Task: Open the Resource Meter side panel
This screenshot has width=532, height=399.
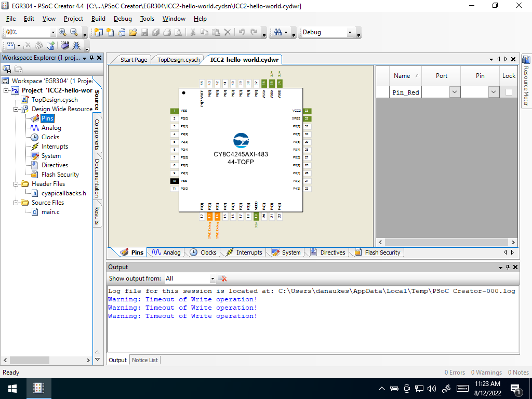Action: pos(526,82)
